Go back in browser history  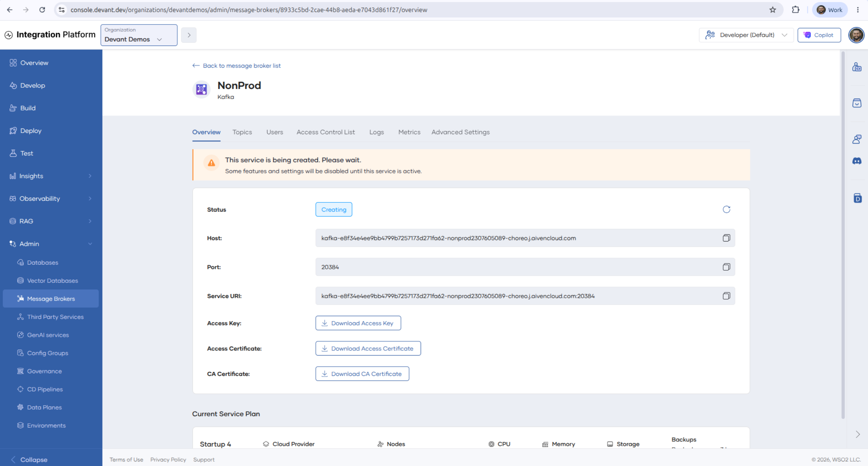click(x=10, y=10)
